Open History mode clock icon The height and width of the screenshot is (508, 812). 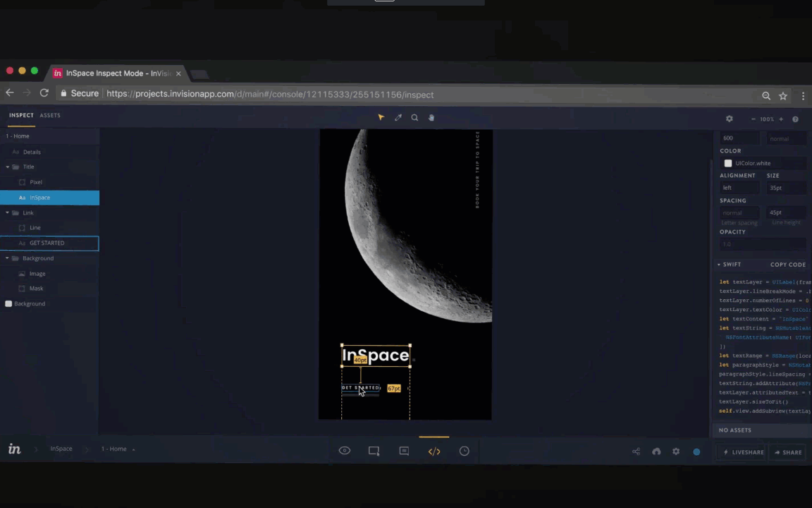tap(465, 451)
